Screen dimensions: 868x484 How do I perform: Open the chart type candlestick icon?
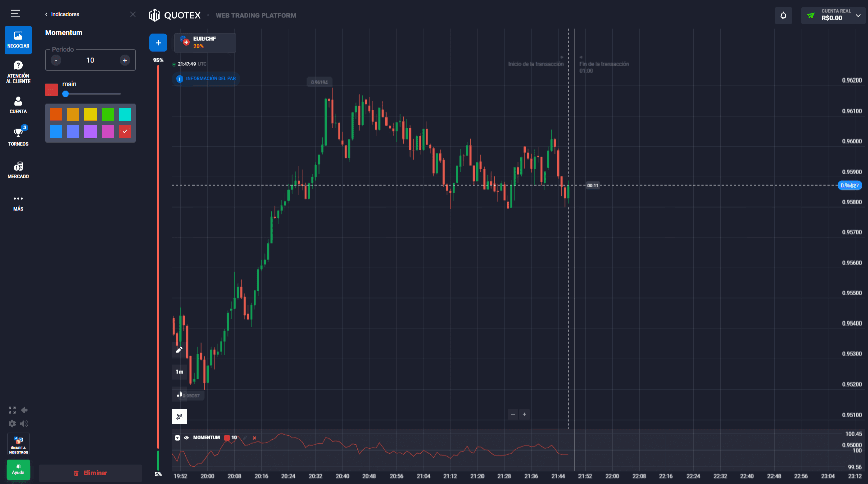(179, 394)
